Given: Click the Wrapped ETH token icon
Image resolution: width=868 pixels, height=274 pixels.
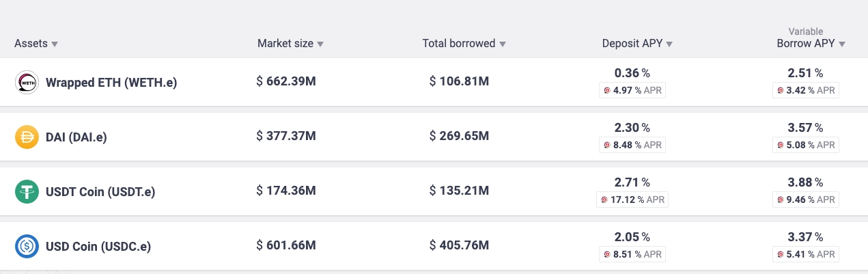Looking at the screenshot, I should click(26, 83).
